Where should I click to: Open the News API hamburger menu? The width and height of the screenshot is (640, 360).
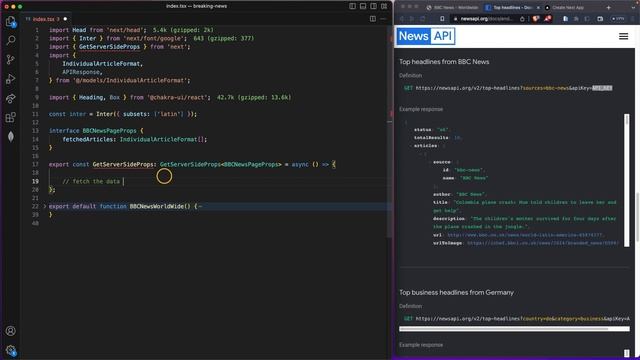pos(623,36)
